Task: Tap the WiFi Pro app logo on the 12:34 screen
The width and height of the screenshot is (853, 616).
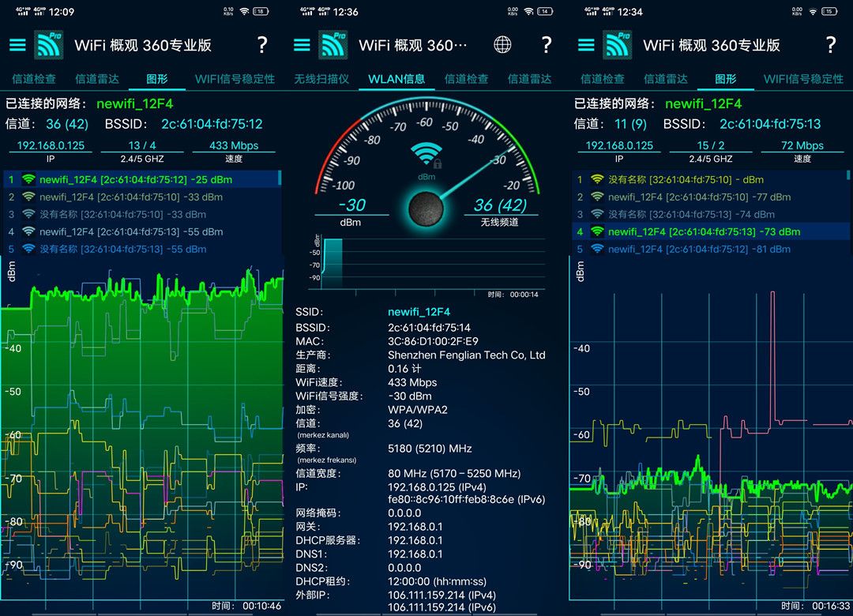Action: point(618,45)
